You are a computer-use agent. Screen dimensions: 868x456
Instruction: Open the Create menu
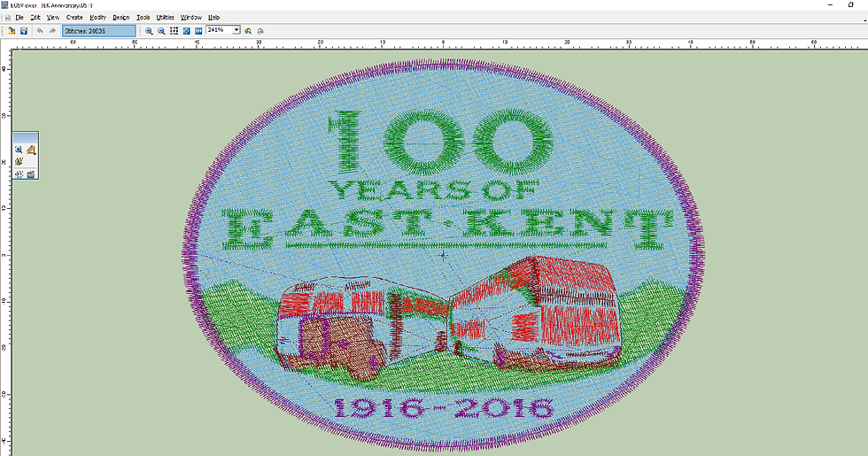74,18
